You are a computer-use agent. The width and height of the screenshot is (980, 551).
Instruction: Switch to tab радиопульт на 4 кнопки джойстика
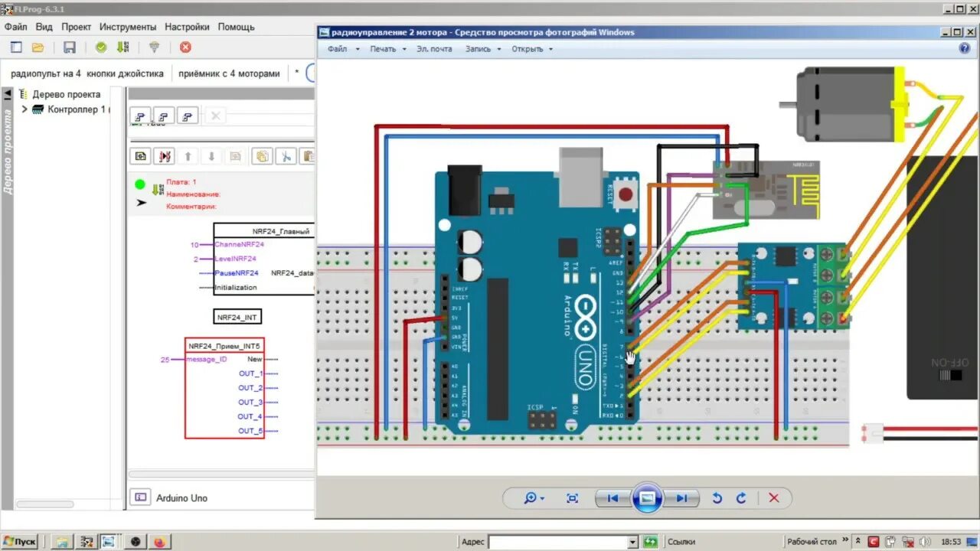pyautogui.click(x=87, y=73)
